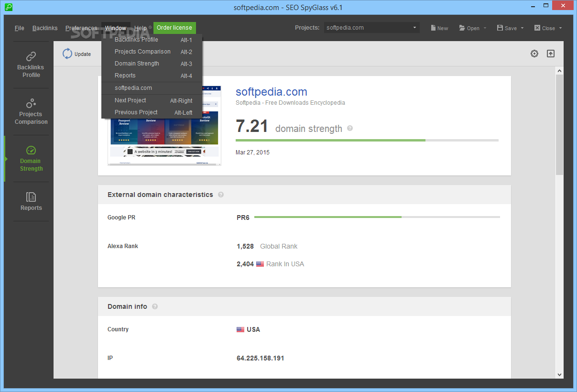Screen dimensions: 577x392
Task: Click the USA flag next to Rank
Action: pos(260,264)
